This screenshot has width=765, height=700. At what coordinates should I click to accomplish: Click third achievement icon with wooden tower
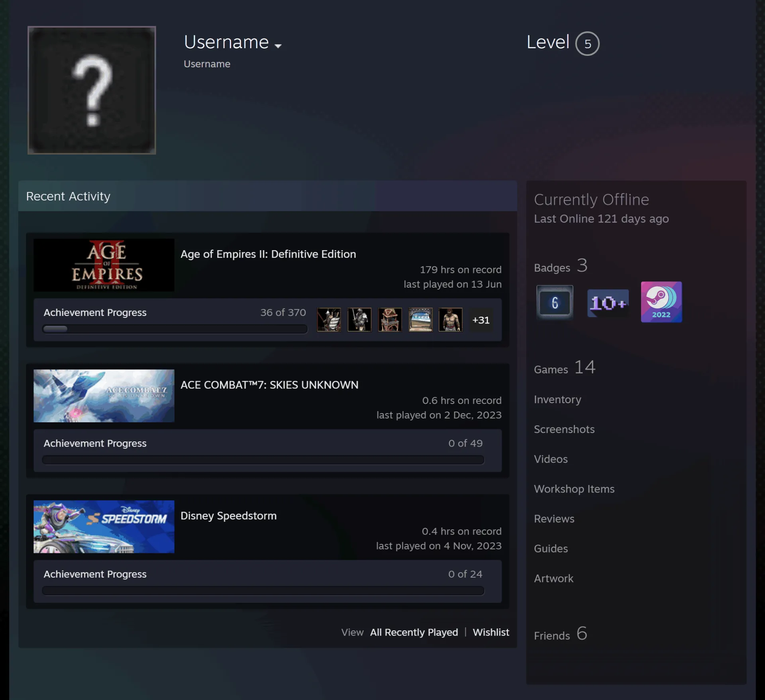pos(390,320)
